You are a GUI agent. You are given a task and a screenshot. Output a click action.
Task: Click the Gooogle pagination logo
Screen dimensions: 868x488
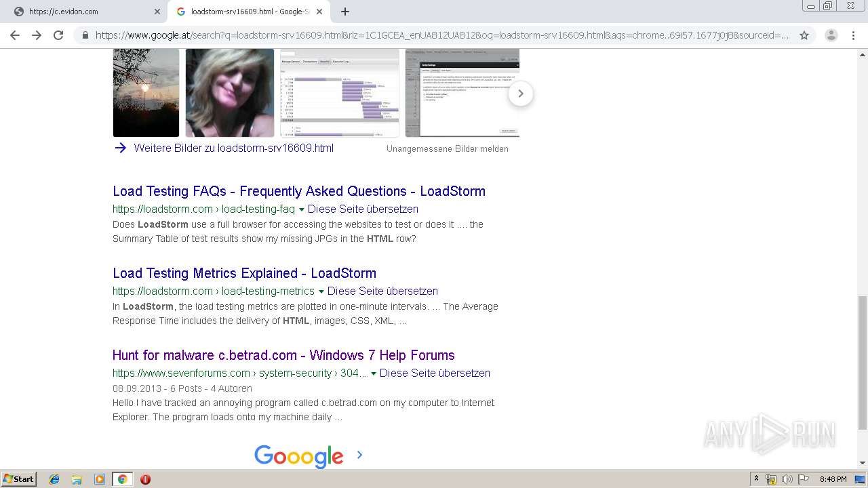(x=299, y=457)
